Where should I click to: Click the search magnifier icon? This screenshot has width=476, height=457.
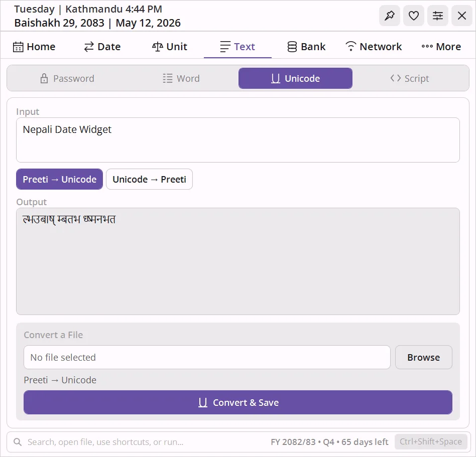point(18,442)
